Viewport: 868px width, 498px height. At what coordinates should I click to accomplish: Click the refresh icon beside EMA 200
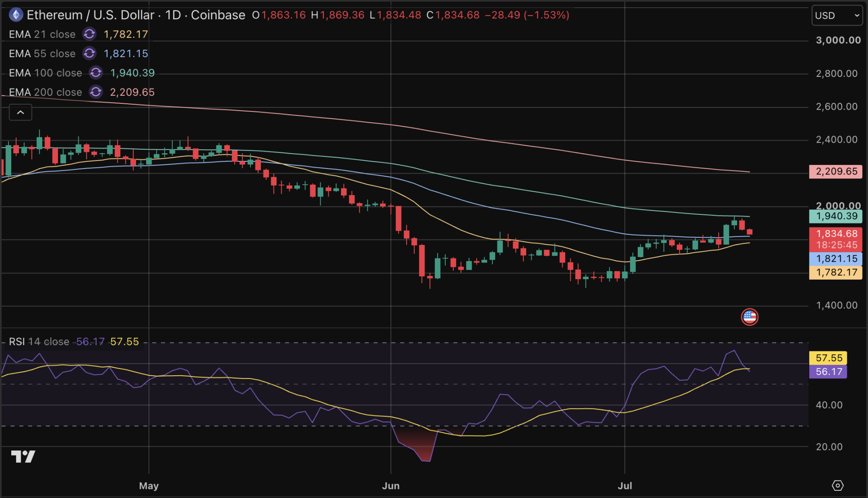tap(96, 92)
